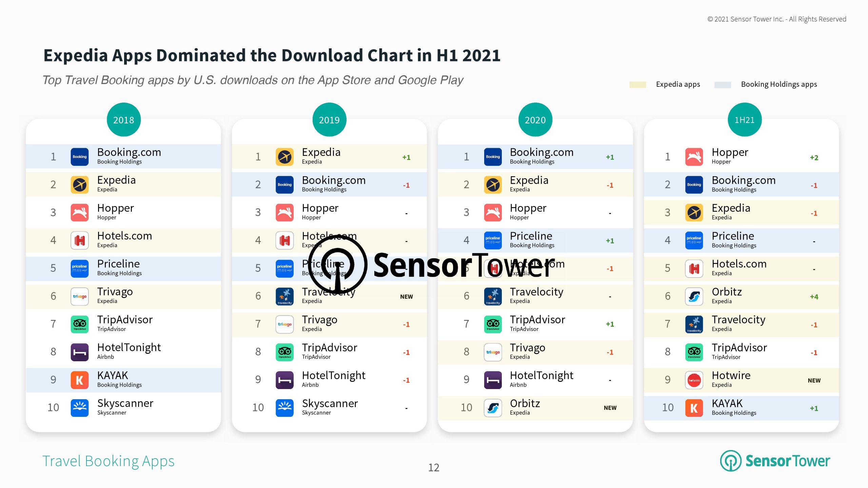Image resolution: width=868 pixels, height=488 pixels.
Task: Select the Booking.com icon in the 2020 list
Action: [x=493, y=157]
